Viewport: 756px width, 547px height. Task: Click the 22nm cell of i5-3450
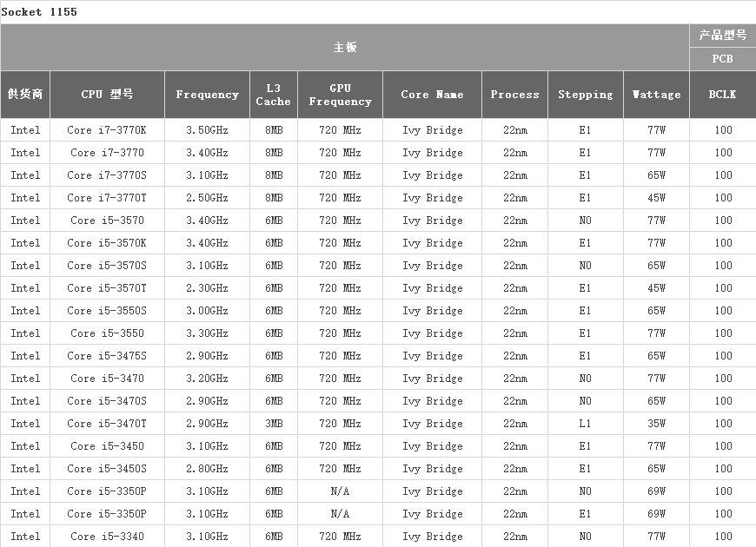pyautogui.click(x=515, y=446)
